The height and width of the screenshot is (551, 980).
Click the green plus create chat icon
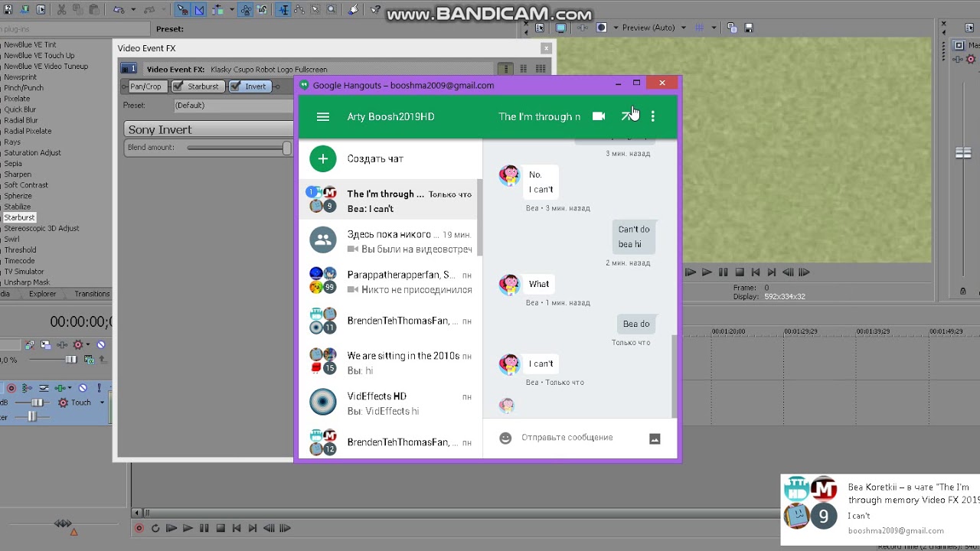[x=323, y=158]
